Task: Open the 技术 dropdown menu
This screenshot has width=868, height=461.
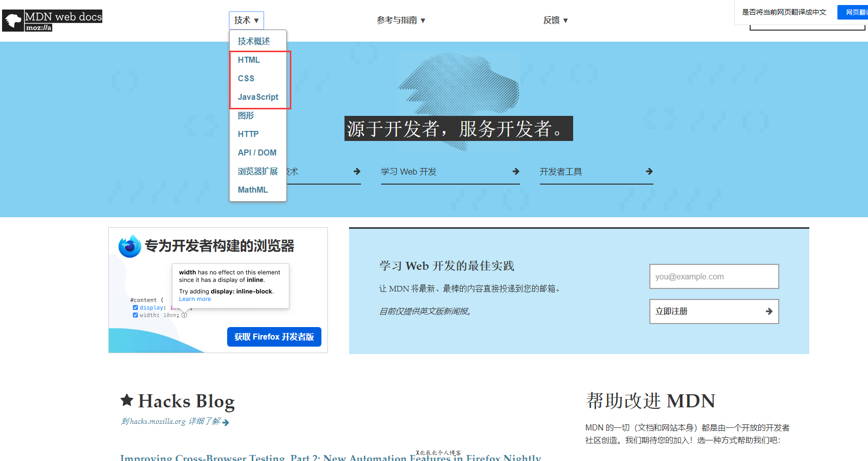Action: click(x=245, y=20)
